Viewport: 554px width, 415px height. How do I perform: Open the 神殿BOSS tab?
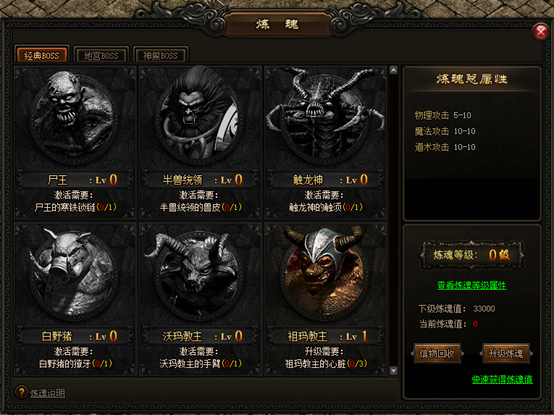[x=160, y=55]
